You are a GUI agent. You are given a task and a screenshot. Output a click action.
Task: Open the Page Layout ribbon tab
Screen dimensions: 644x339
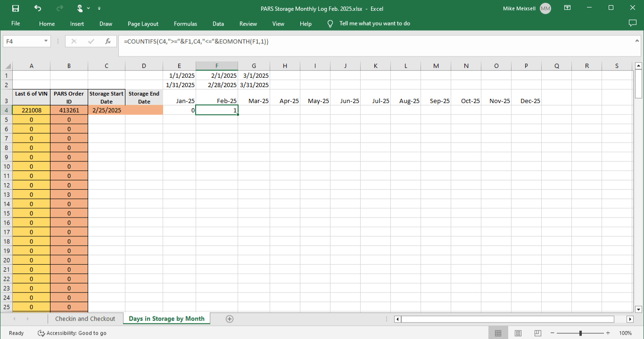tap(143, 24)
